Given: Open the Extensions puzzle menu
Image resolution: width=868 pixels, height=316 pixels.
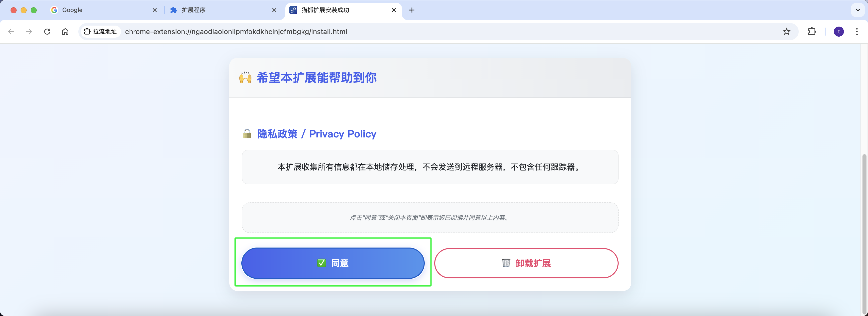Looking at the screenshot, I should (x=812, y=32).
